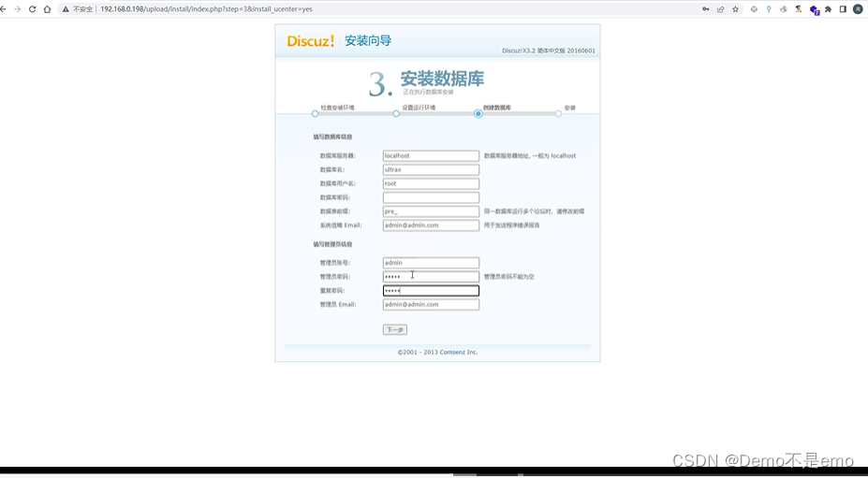Focus the 数据库名 ultrax field

click(x=431, y=170)
